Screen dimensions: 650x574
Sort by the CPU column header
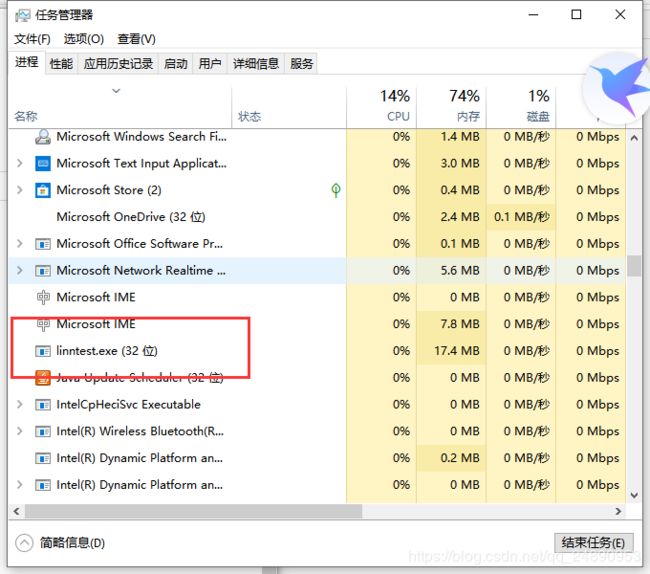click(381, 106)
